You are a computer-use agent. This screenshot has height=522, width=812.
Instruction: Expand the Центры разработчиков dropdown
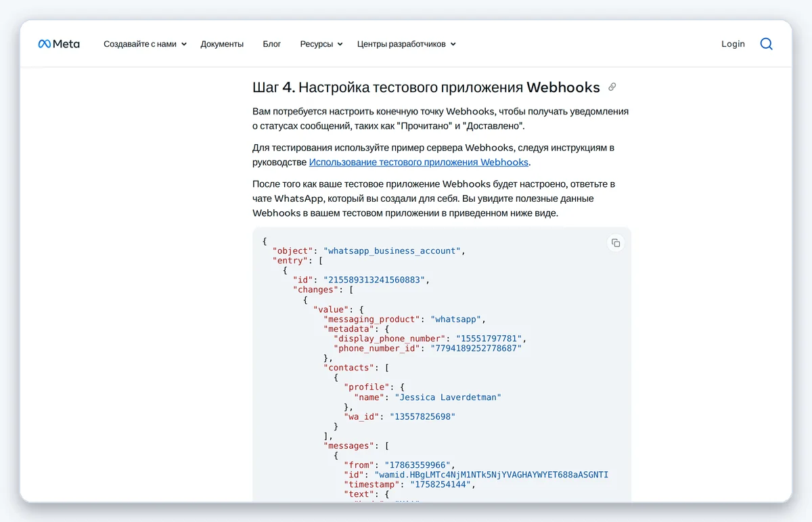pyautogui.click(x=407, y=44)
